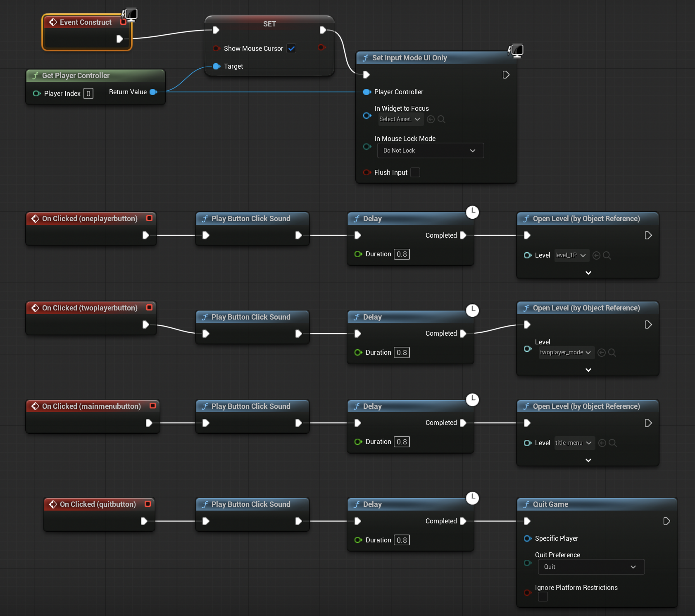Toggle Ignore Platform Restrictions checkbox
The height and width of the screenshot is (616, 695).
point(543,597)
